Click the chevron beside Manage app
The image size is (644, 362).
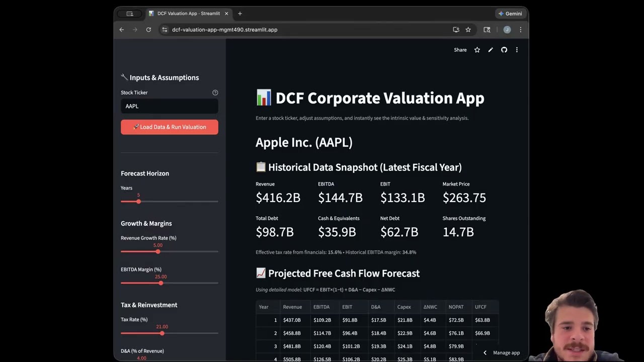[x=485, y=353]
